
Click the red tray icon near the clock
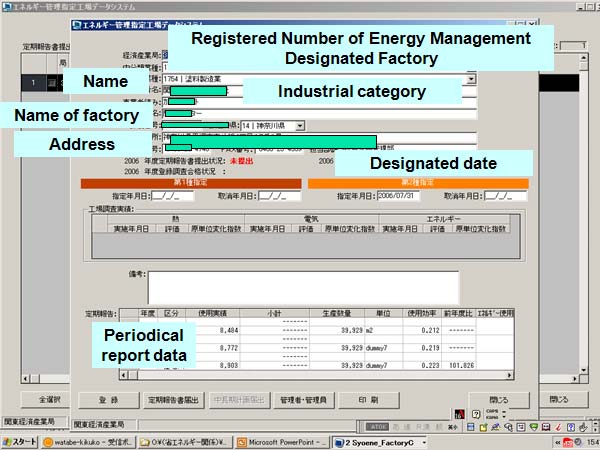coord(568,443)
